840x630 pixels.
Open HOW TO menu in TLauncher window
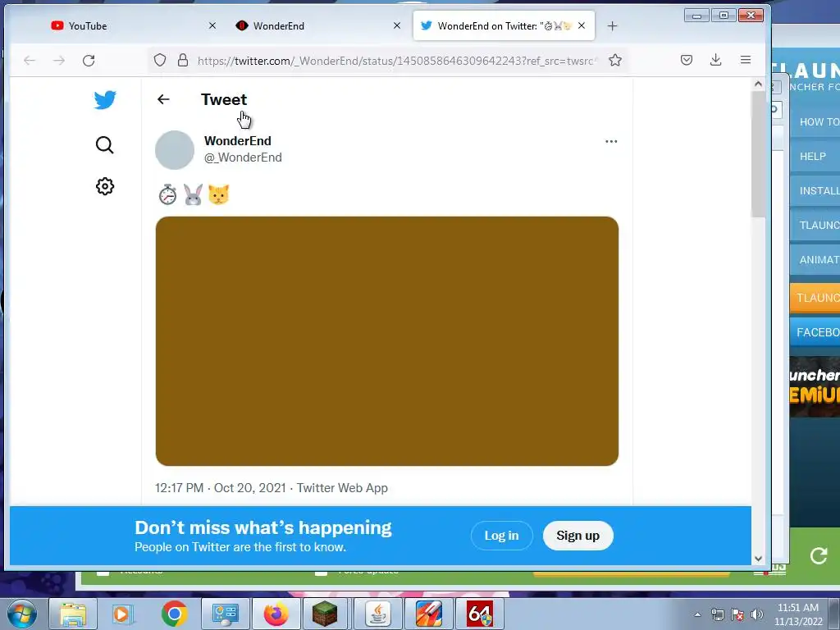tap(815, 122)
